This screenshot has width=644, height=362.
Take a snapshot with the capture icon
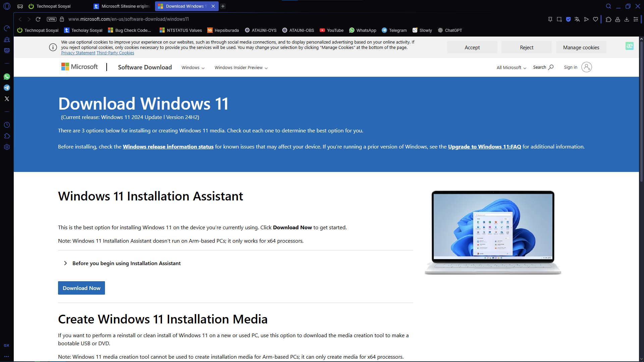[x=559, y=19]
